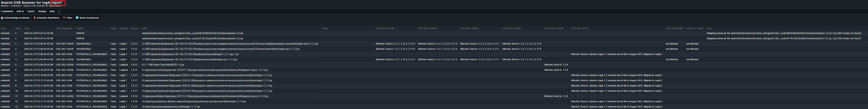The image size is (868, 109).
Task: Sort by the Error column header
Action: click(709, 29)
